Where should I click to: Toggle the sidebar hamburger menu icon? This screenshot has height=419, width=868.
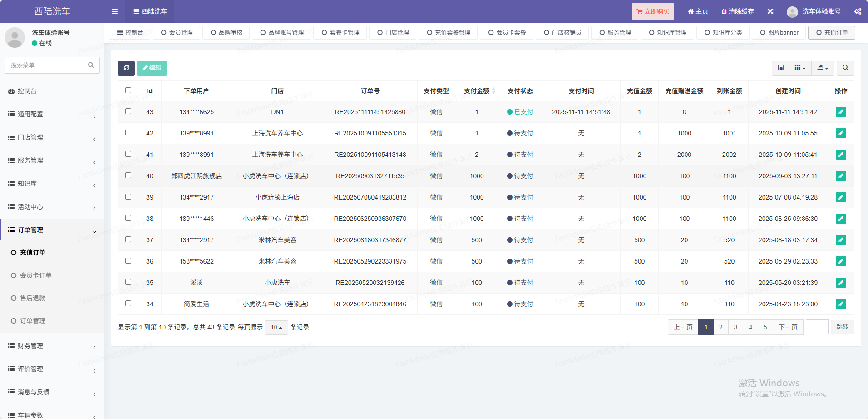[x=114, y=11]
